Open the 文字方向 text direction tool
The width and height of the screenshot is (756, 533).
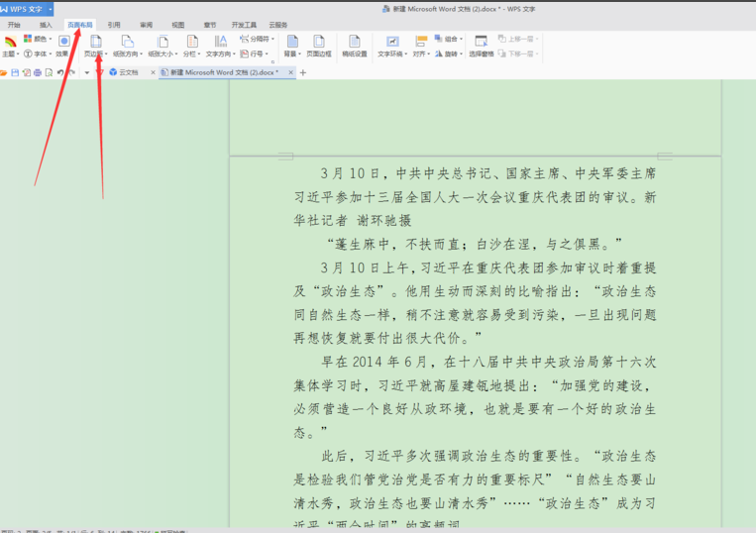220,46
